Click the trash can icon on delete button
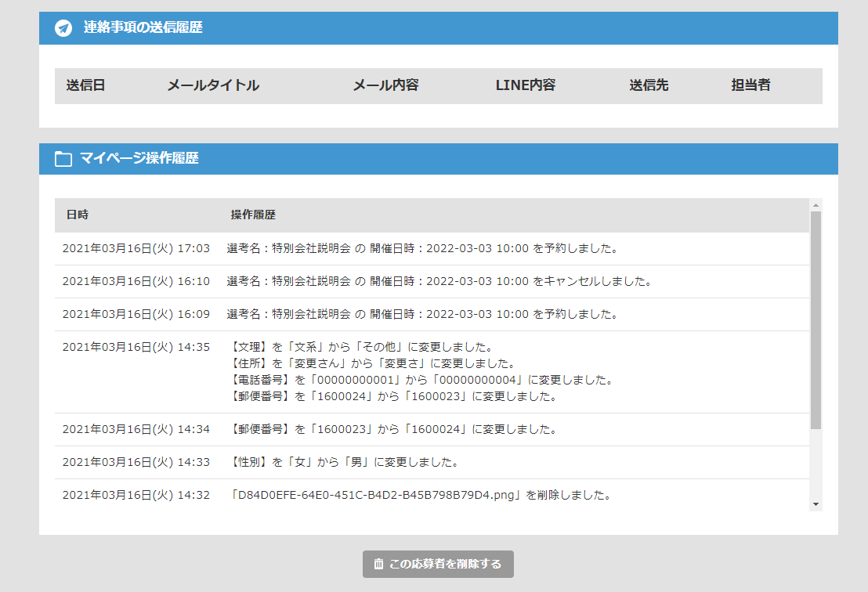The height and width of the screenshot is (592, 868). [x=378, y=564]
